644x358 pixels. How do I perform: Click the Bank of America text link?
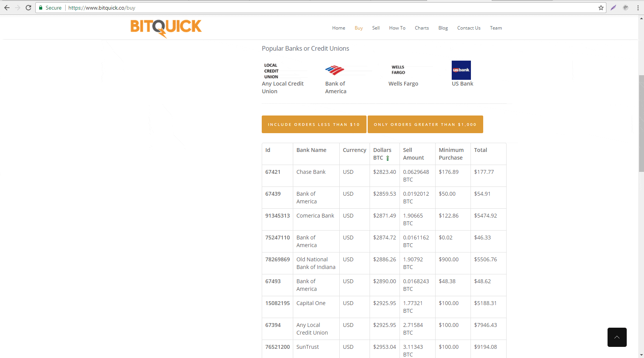point(335,87)
